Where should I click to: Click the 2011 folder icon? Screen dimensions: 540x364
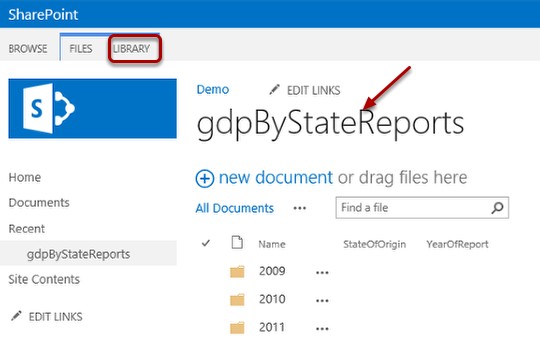coord(237,328)
